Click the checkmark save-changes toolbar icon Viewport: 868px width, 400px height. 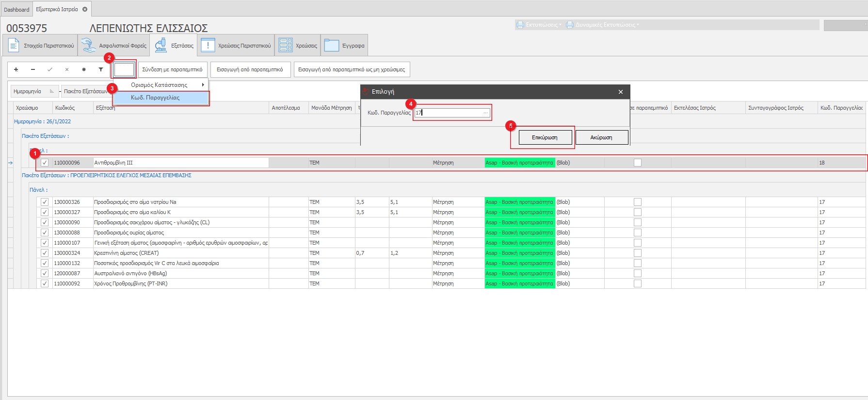click(x=50, y=69)
